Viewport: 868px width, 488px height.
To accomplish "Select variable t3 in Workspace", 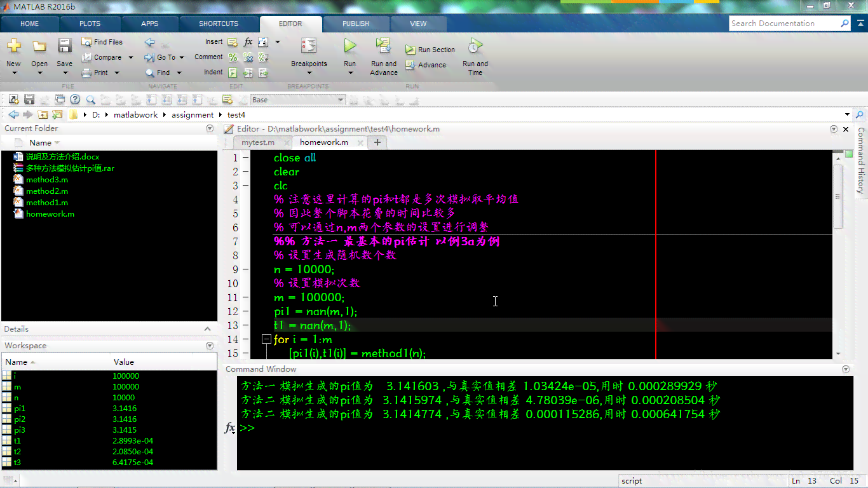I will point(109,463).
